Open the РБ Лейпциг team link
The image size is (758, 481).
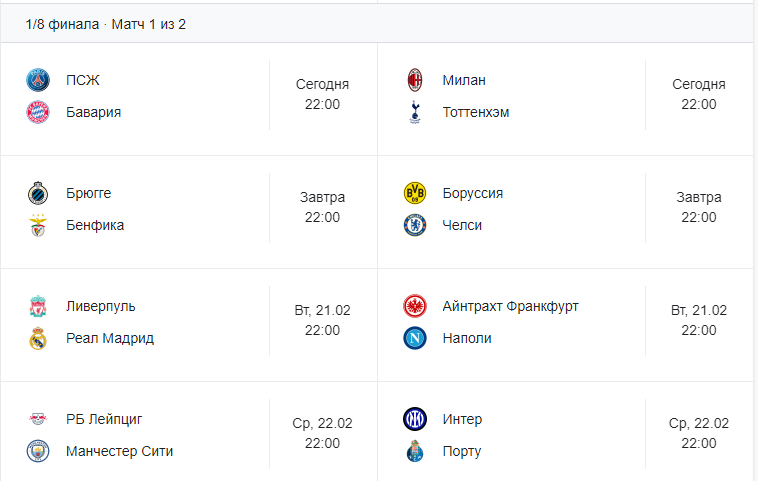110,419
